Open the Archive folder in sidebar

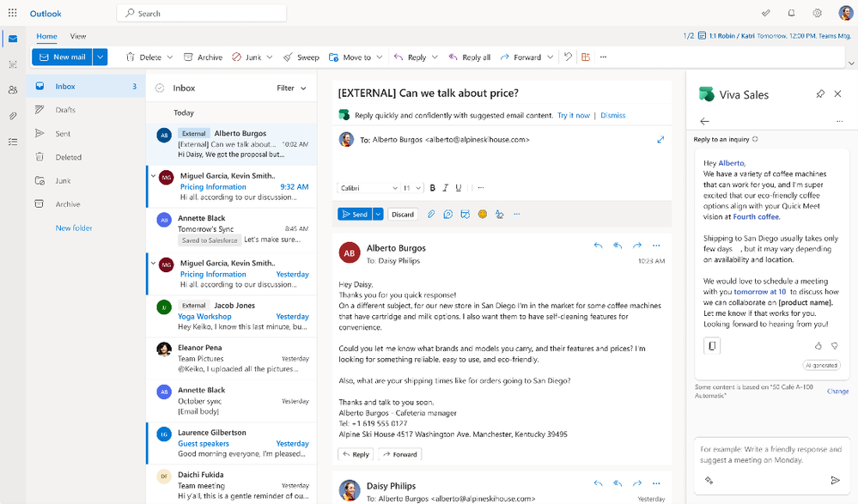(x=86, y=204)
